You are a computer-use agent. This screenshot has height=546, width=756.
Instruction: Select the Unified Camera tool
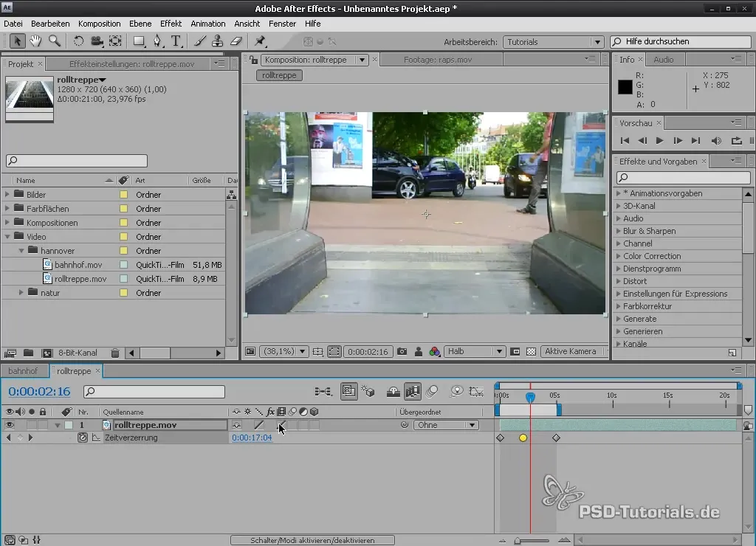(x=97, y=41)
